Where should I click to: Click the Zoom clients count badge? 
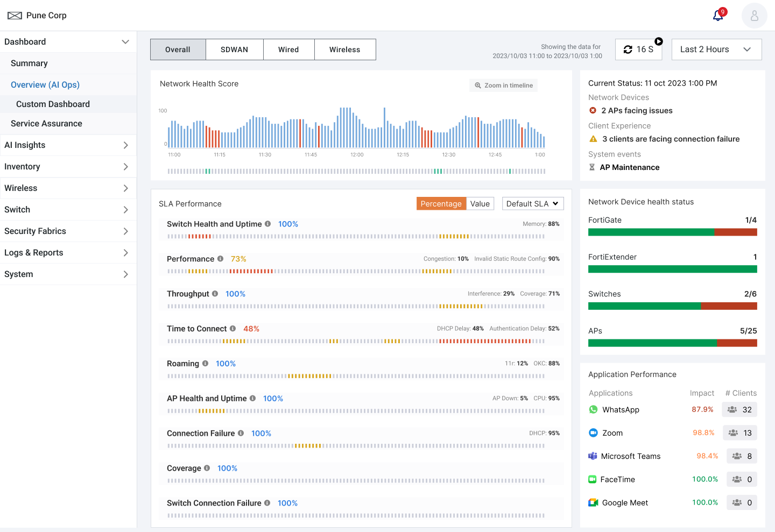[x=739, y=433]
